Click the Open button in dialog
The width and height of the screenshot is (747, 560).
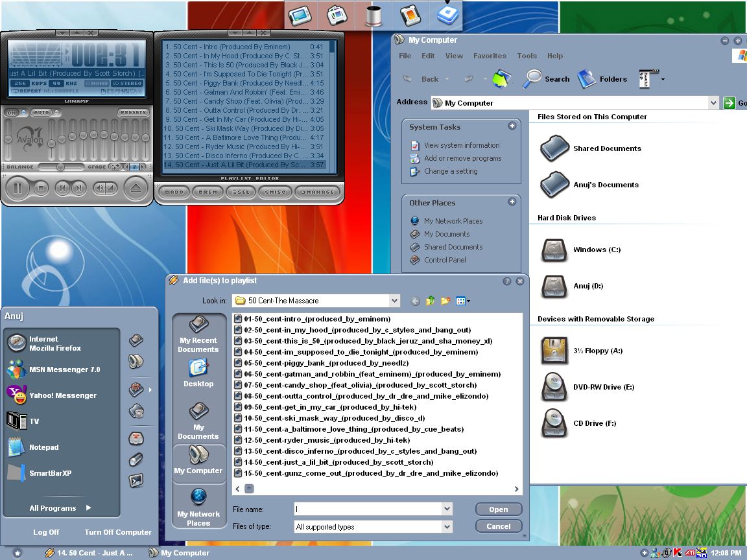pyautogui.click(x=498, y=509)
